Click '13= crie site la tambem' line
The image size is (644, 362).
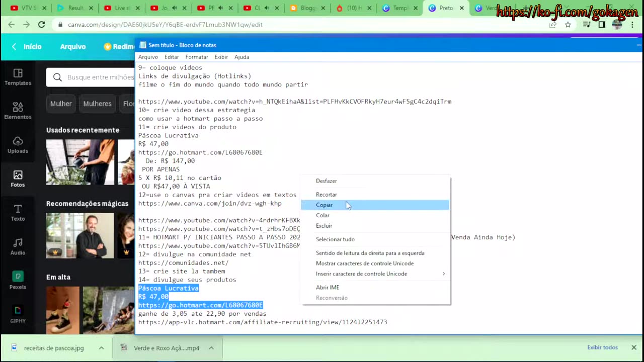pos(182,271)
